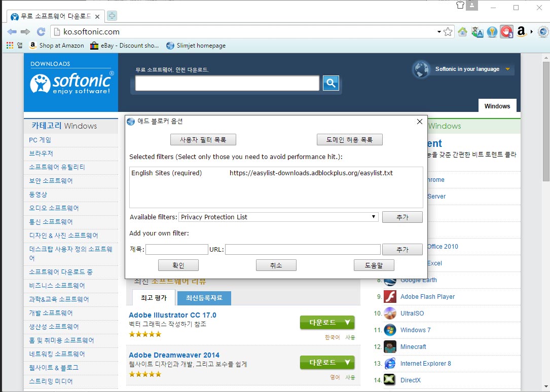550x392 pixels.
Task: Click the translate page toolbar icon
Action: click(478, 32)
